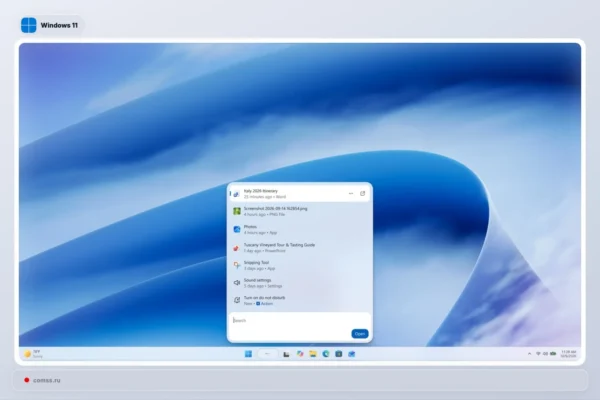
Task: Click the green Screenshot PNG thumbnail icon
Action: tap(237, 211)
